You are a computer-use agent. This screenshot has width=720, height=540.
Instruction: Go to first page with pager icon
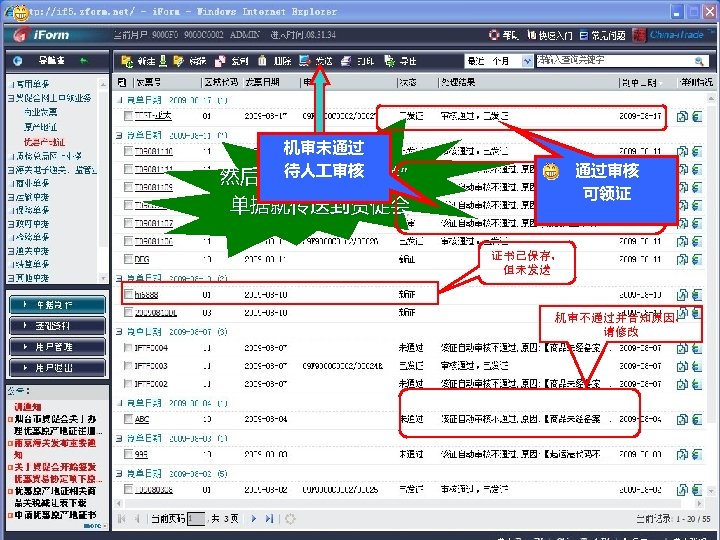(x=122, y=519)
